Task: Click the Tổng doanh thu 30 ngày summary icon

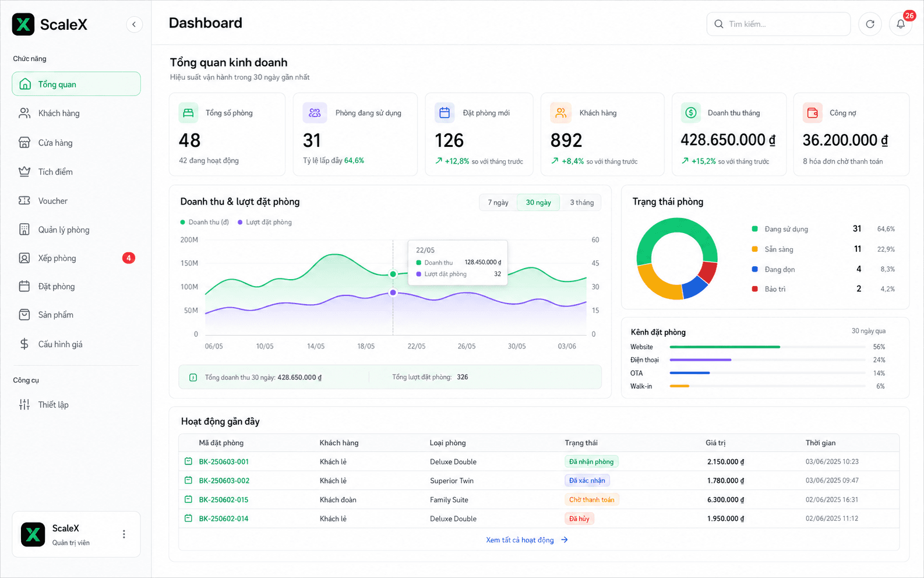Action: pyautogui.click(x=193, y=378)
